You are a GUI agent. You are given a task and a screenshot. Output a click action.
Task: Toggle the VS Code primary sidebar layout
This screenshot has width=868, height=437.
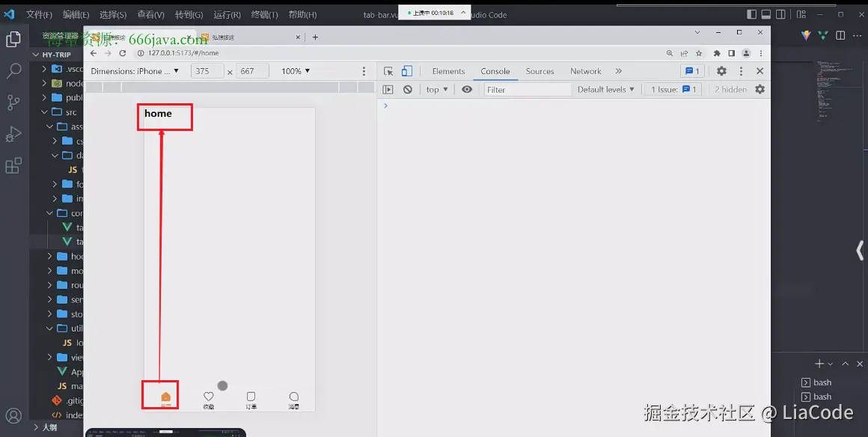click(751, 14)
